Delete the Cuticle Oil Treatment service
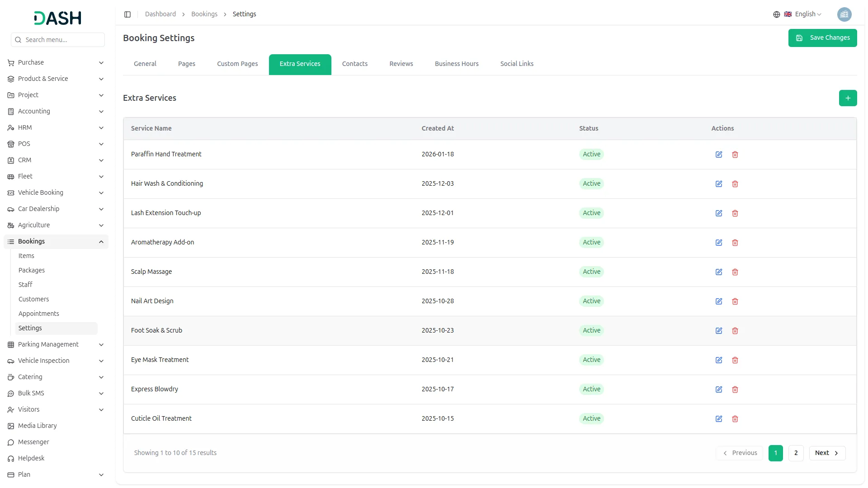This screenshot has width=868, height=488. tap(735, 419)
